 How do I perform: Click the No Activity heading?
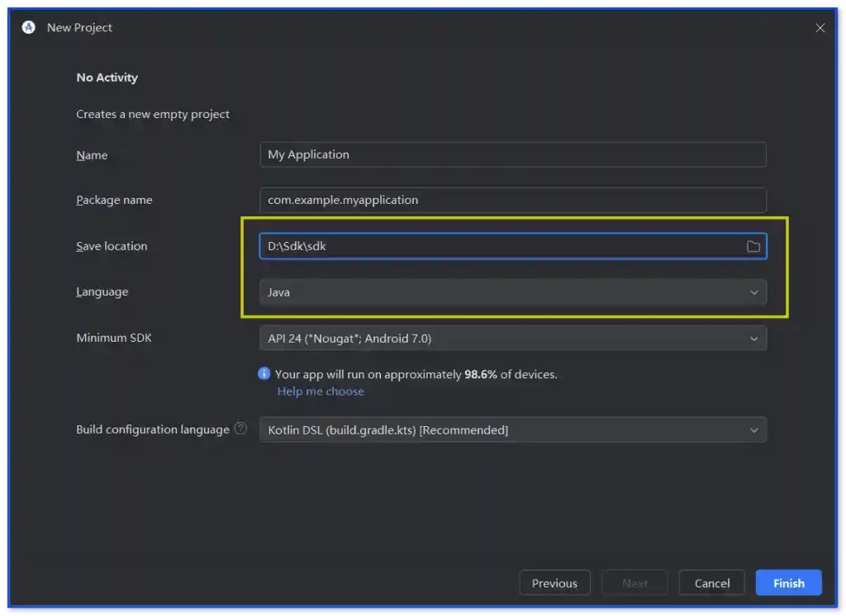[107, 78]
